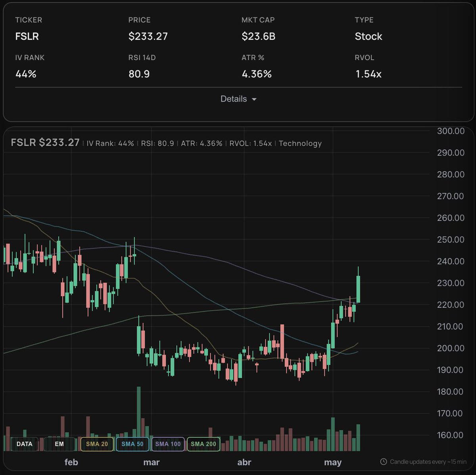Click the $23.6B market cap value
This screenshot has width=476, height=475.
pyautogui.click(x=258, y=36)
